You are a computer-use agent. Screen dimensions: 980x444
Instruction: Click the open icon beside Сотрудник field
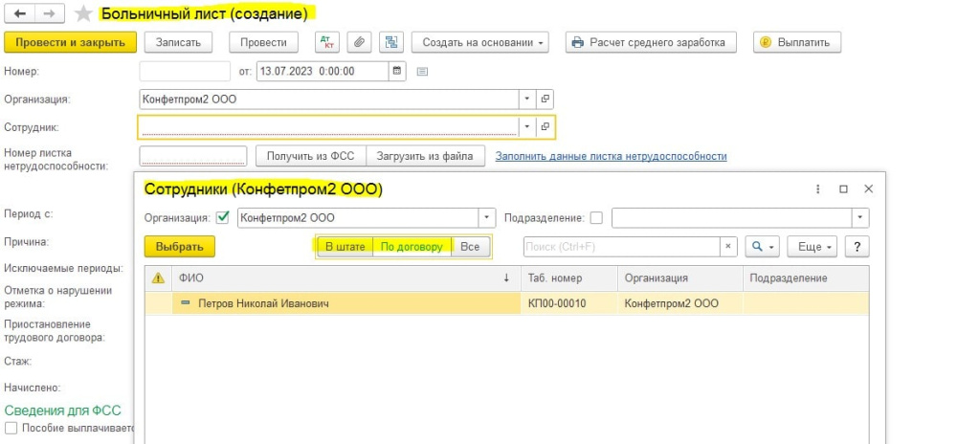tap(545, 126)
